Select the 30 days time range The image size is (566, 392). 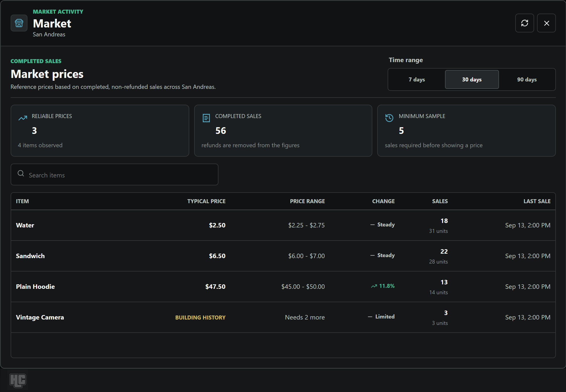coord(472,79)
